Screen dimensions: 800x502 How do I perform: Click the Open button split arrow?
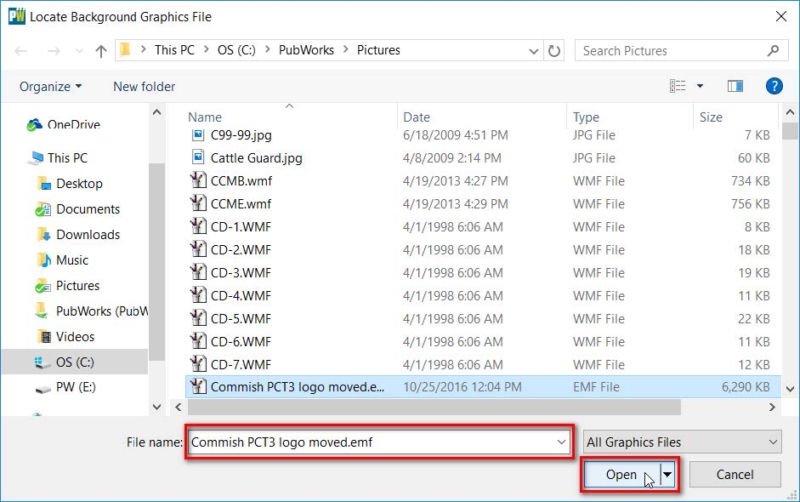point(668,475)
